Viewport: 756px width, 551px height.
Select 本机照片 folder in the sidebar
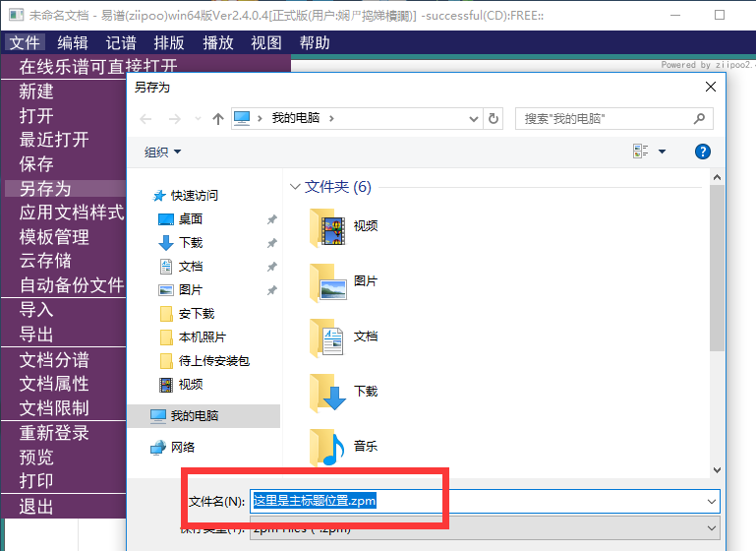pyautogui.click(x=193, y=337)
